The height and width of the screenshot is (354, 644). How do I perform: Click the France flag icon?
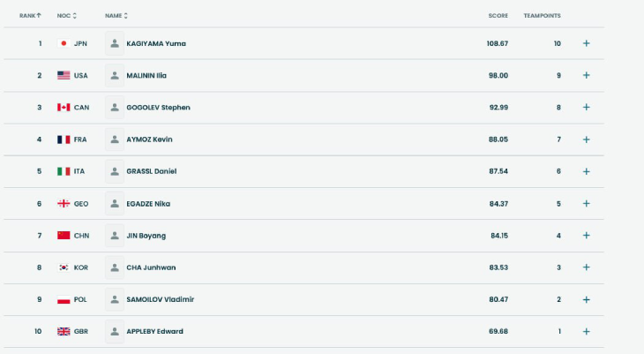64,139
